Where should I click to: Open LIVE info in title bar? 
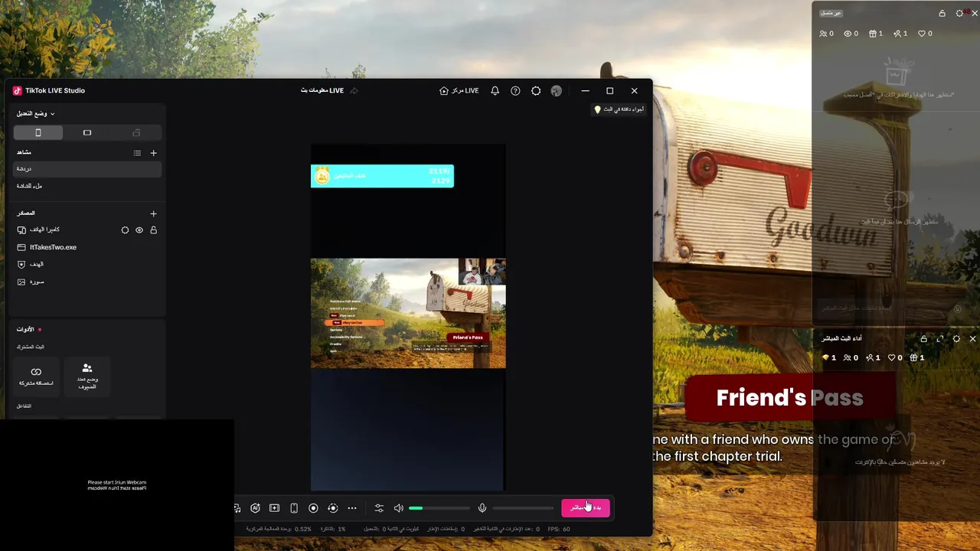322,90
